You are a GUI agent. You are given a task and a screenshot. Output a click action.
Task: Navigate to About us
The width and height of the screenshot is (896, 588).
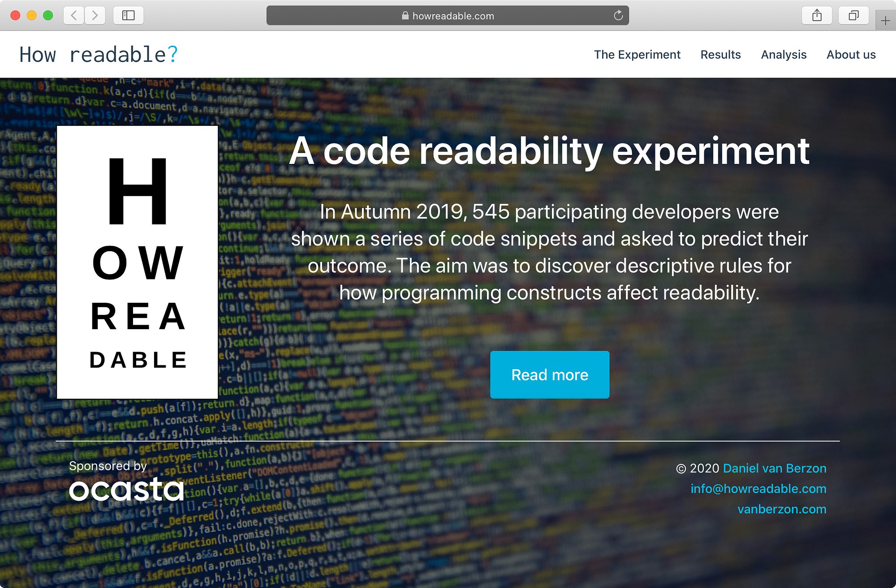click(851, 55)
